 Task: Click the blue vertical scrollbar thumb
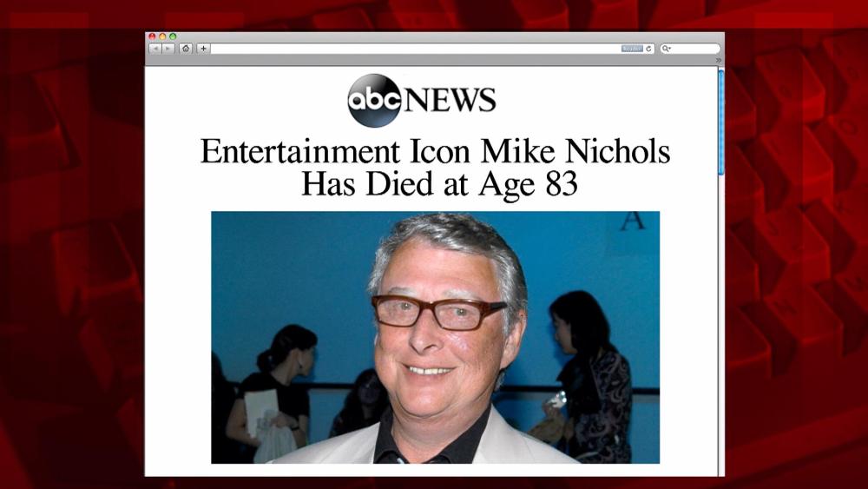click(720, 122)
